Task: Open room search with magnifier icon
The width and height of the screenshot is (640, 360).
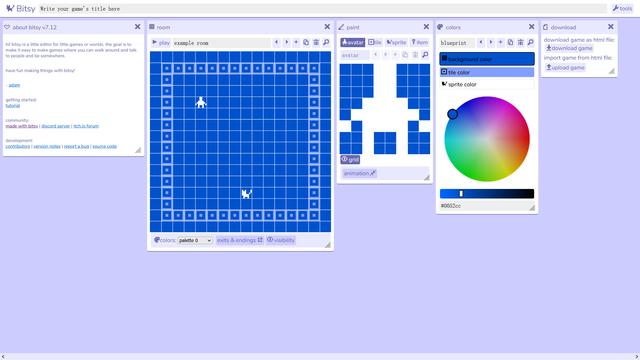Action: (326, 42)
